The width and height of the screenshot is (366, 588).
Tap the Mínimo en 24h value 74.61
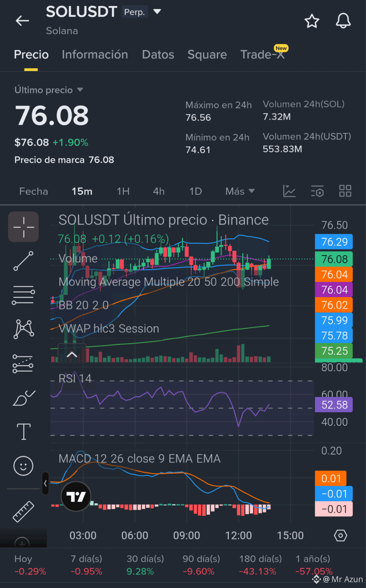(x=198, y=150)
